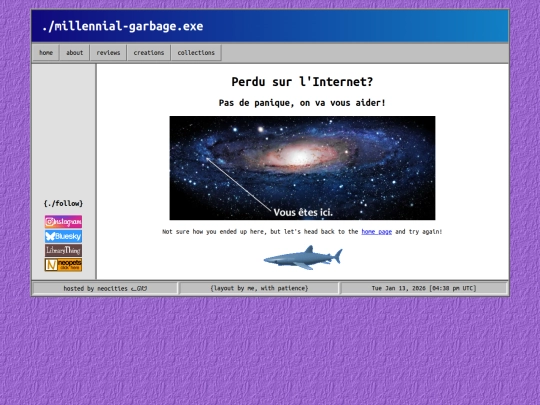The width and height of the screenshot is (540, 405).
Task: Click the swimming shark image
Action: (x=303, y=257)
